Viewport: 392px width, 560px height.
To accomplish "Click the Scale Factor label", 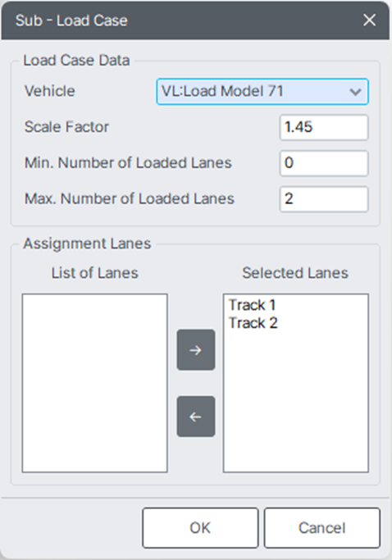I will click(x=66, y=127).
